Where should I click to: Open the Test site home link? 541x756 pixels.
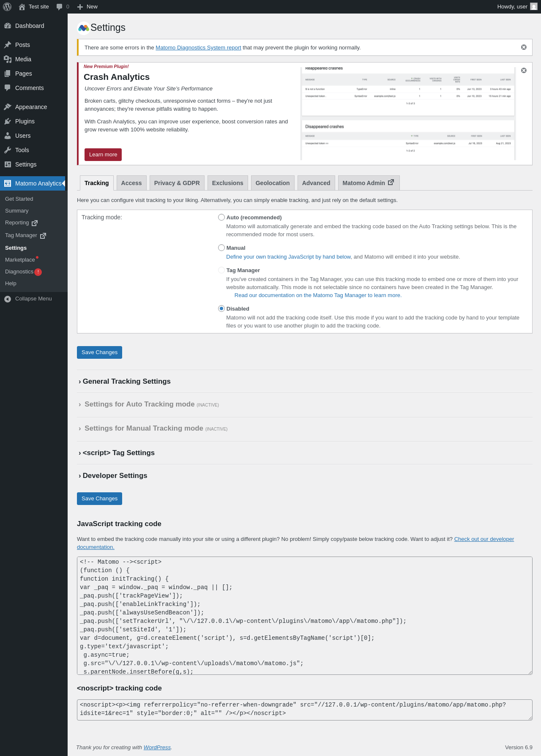34,7
